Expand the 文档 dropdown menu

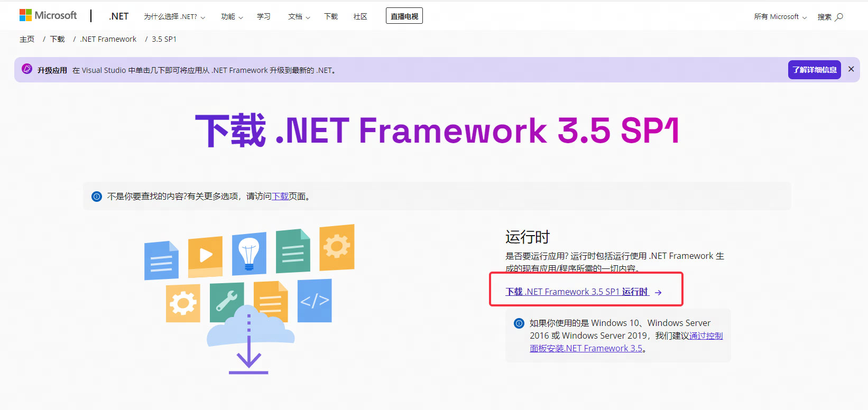pos(299,17)
